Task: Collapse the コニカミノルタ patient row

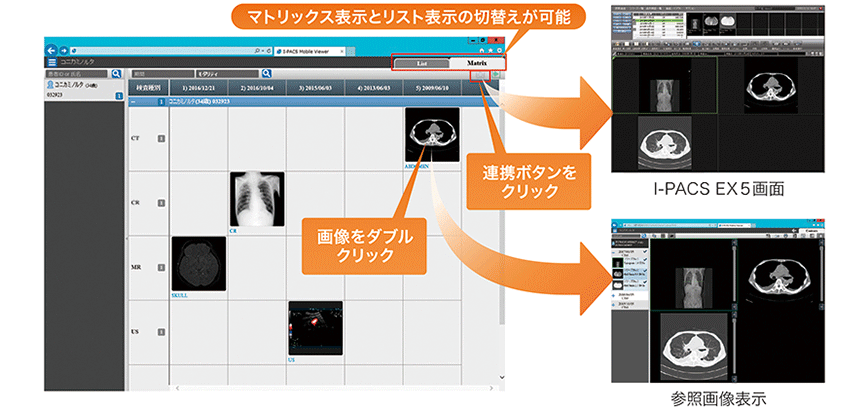Action: coord(135,101)
